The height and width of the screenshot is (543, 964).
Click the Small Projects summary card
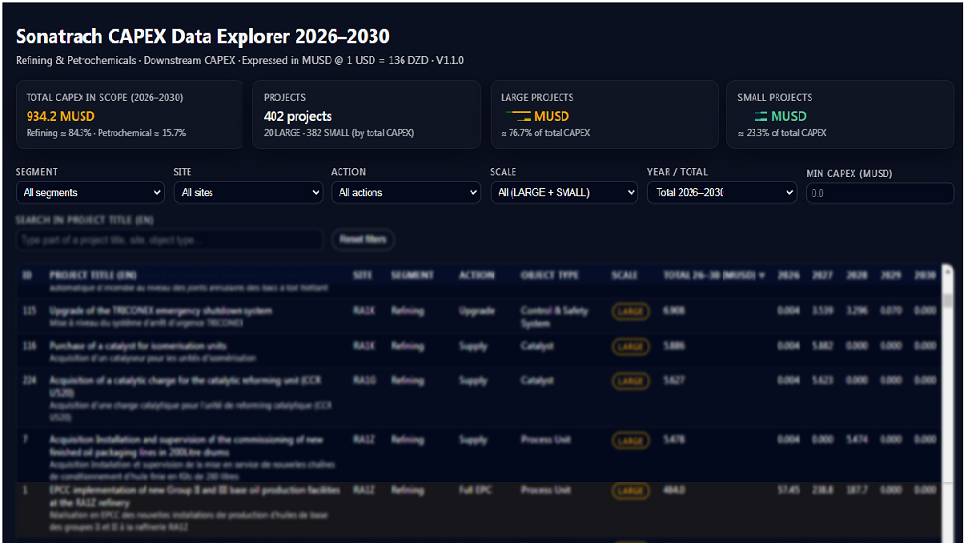pyautogui.click(x=840, y=114)
